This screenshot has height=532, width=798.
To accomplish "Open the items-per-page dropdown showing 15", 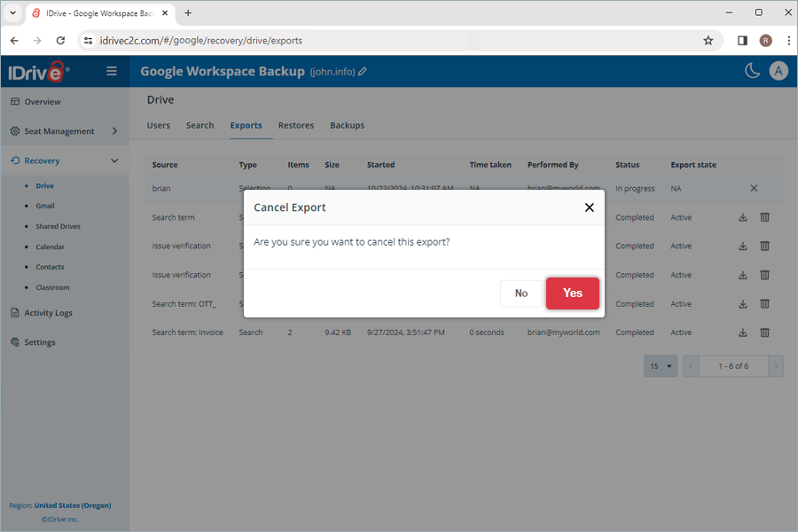I will (x=660, y=365).
